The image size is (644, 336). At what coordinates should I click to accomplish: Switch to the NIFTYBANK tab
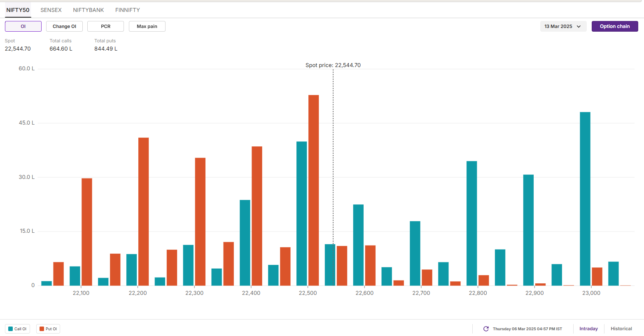point(89,10)
